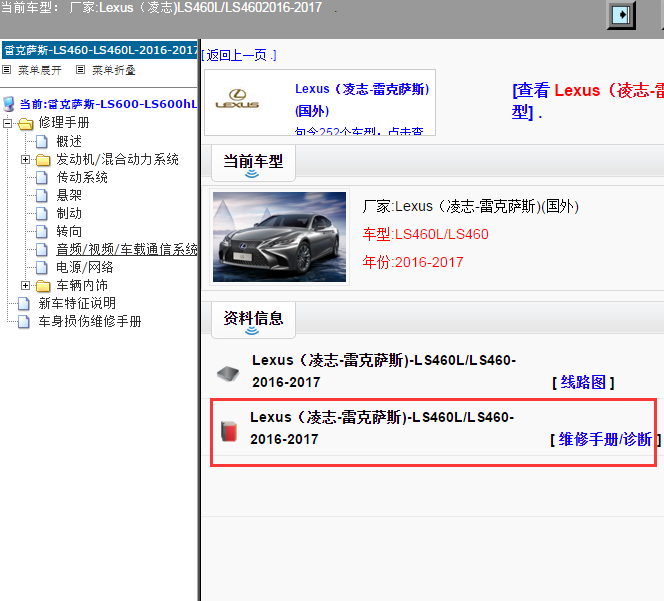The height and width of the screenshot is (601, 664).
Task: Click the 菜单展开 text link
Action: pyautogui.click(x=40, y=70)
